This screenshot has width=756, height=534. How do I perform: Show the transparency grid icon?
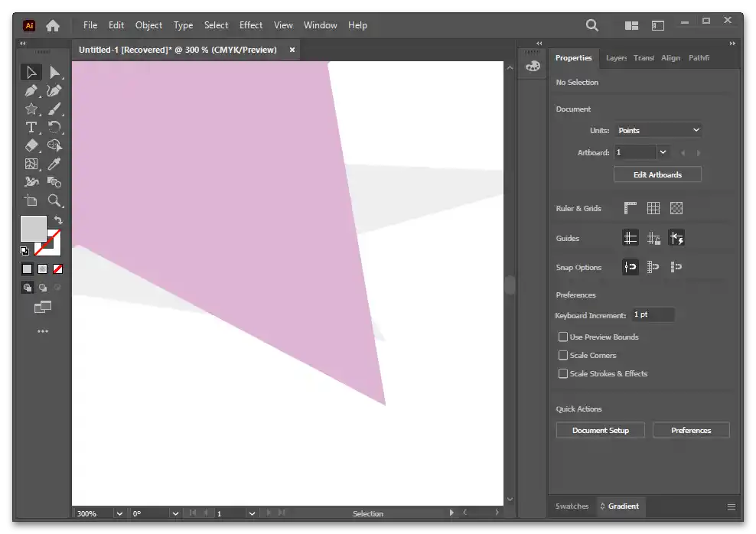(676, 208)
